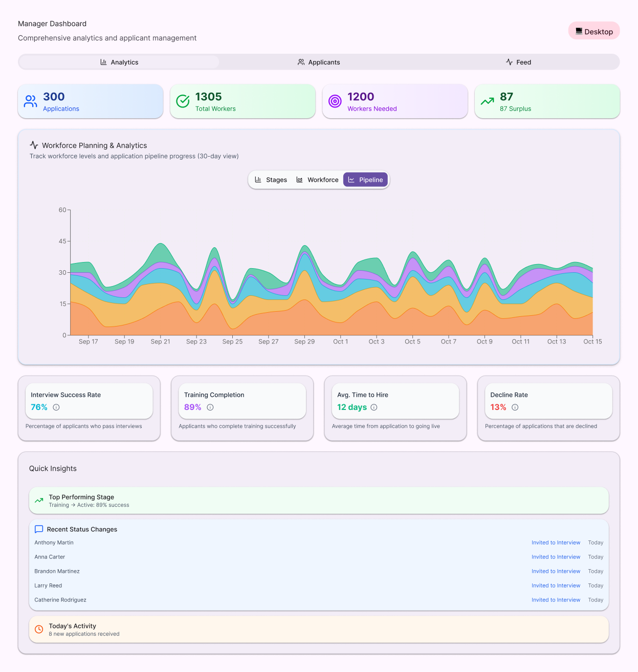Switch to the Applicants tab
638x672 pixels.
pyautogui.click(x=318, y=62)
